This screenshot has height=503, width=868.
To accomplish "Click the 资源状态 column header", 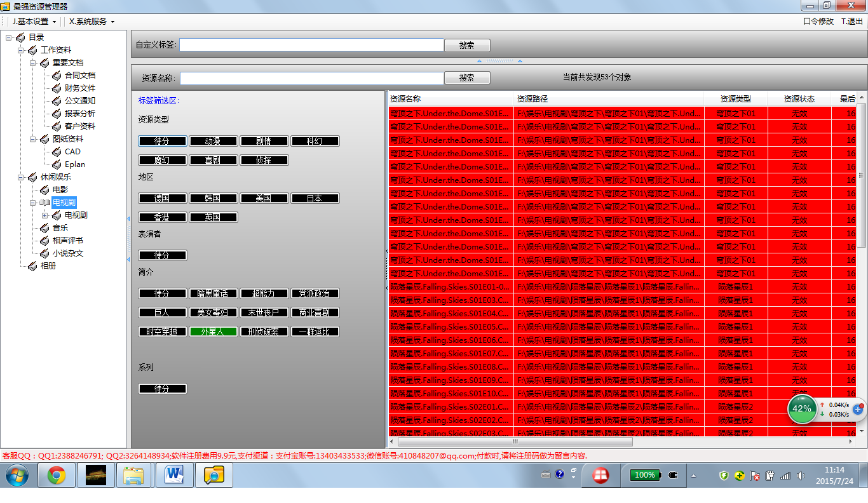I will pos(799,99).
